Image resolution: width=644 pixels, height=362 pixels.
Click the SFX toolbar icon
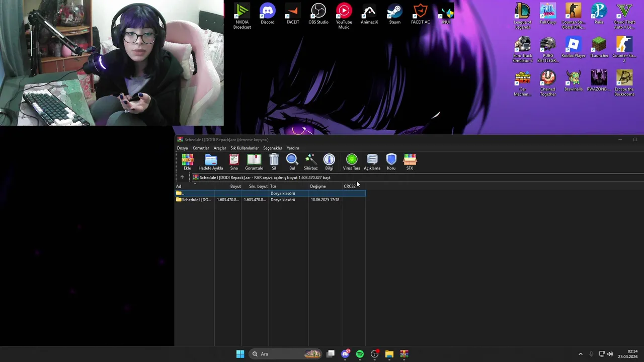click(x=410, y=162)
